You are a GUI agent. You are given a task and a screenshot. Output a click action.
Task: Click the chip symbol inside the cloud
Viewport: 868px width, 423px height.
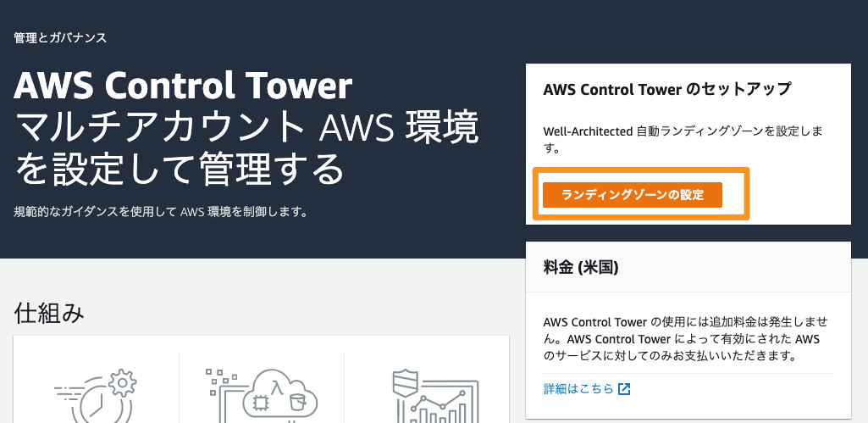(x=259, y=403)
